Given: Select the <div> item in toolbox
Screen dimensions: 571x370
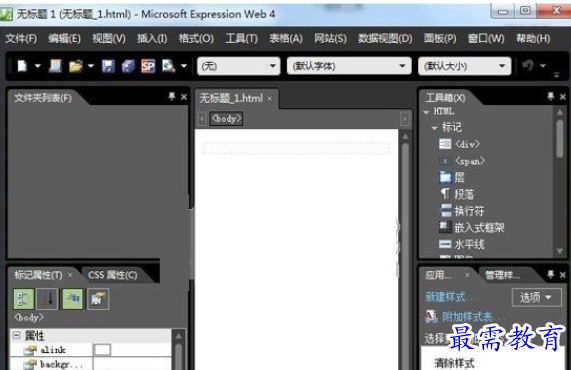Looking at the screenshot, I should tap(460, 144).
